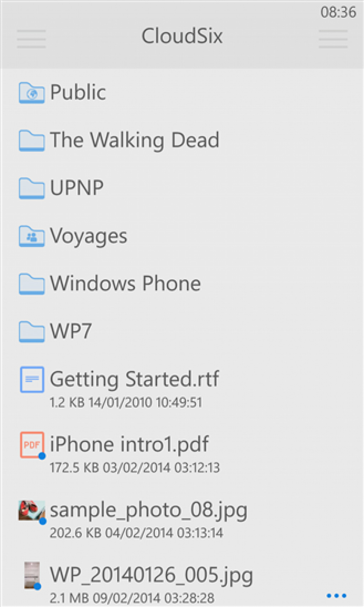This screenshot has height=607, width=364.
Task: Open the left hamburger menu
Action: click(x=31, y=39)
